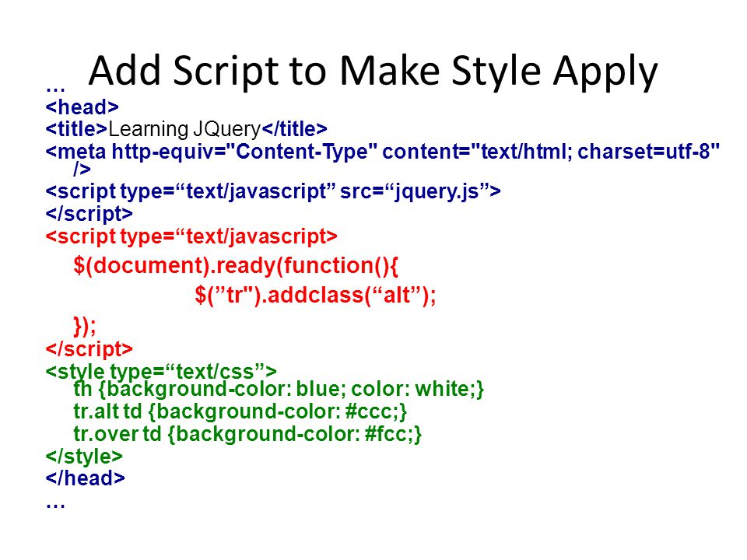Click the slide title 'Add Script to Make Style Apply'
The image size is (747, 560).
coord(373,72)
